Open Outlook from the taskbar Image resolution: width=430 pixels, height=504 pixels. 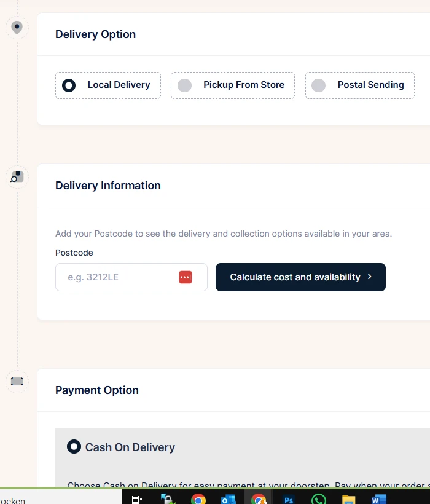229,499
